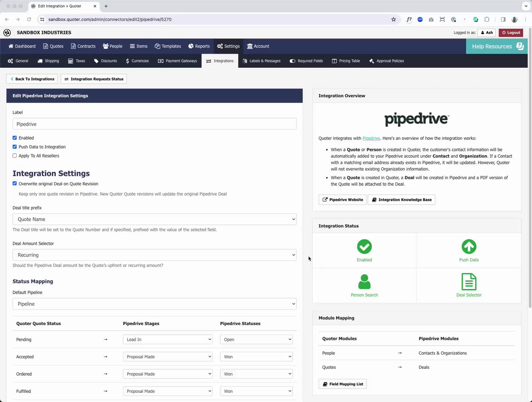Open the Pending stage Lead In dropdown
Screen dimensions: 532x402
click(x=167, y=340)
